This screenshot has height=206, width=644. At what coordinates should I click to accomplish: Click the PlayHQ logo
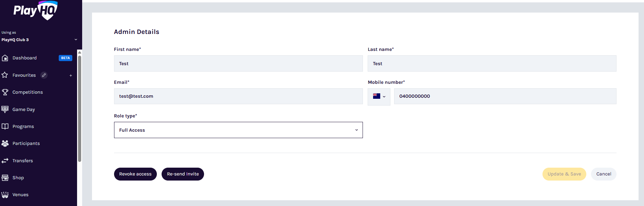(35, 11)
